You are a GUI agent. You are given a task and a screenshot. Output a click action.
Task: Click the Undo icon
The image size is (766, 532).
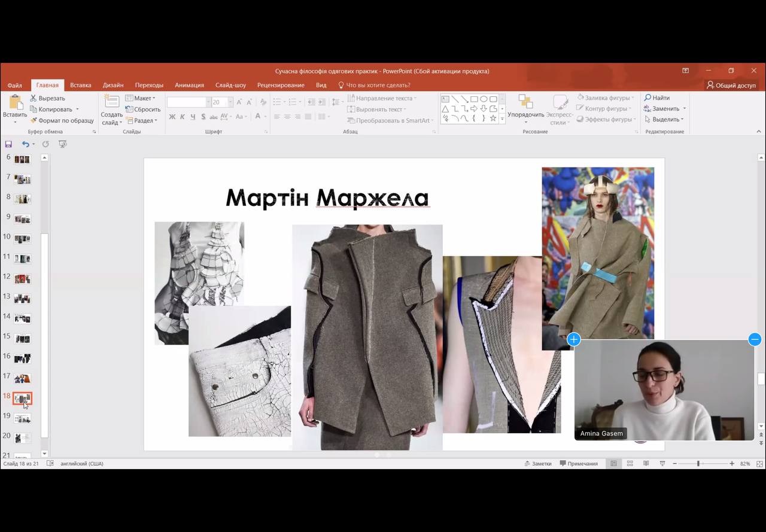click(25, 144)
